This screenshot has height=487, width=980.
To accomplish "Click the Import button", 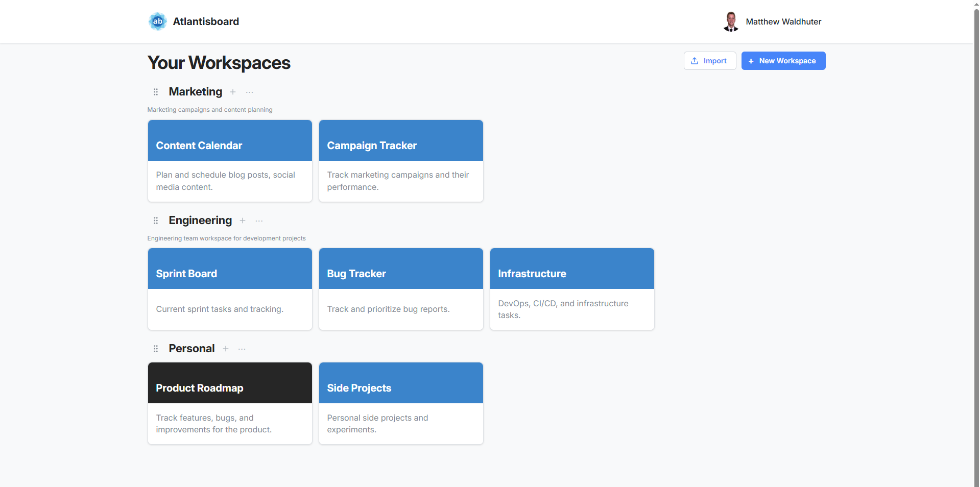I will [x=710, y=61].
